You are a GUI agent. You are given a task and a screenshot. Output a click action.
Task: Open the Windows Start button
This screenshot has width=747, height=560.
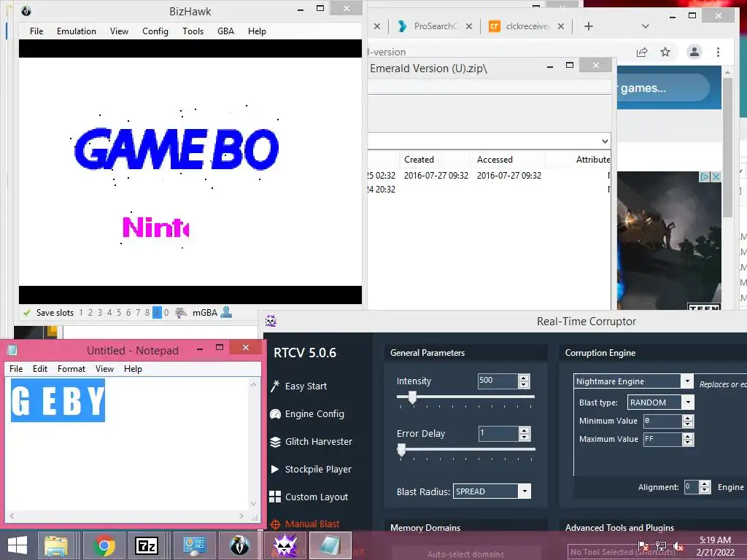[x=18, y=545]
